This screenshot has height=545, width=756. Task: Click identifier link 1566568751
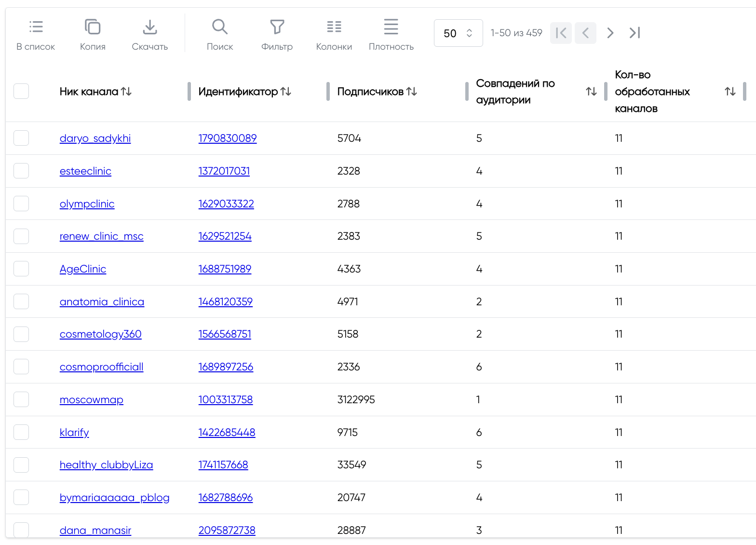point(225,334)
